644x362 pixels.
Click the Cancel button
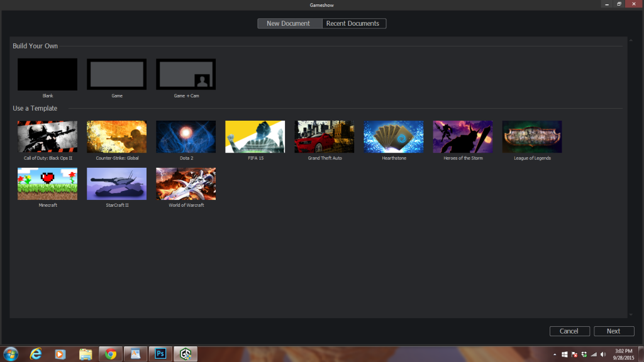(569, 331)
